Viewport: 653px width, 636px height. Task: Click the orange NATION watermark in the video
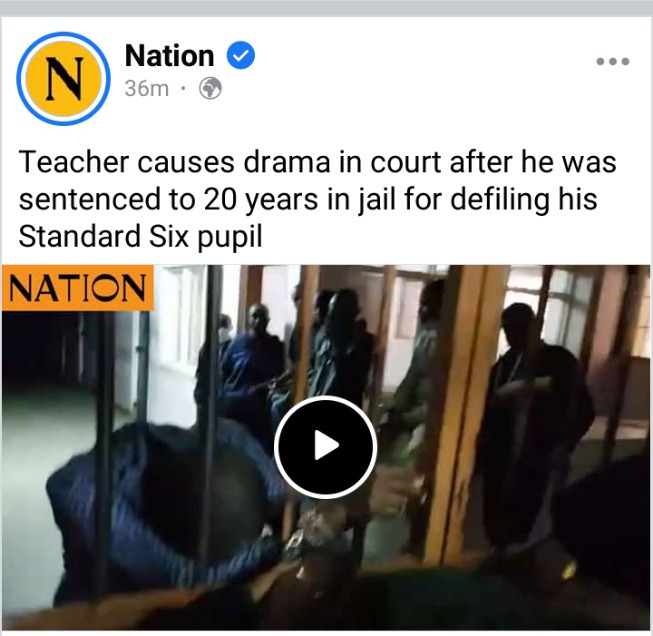(x=77, y=288)
